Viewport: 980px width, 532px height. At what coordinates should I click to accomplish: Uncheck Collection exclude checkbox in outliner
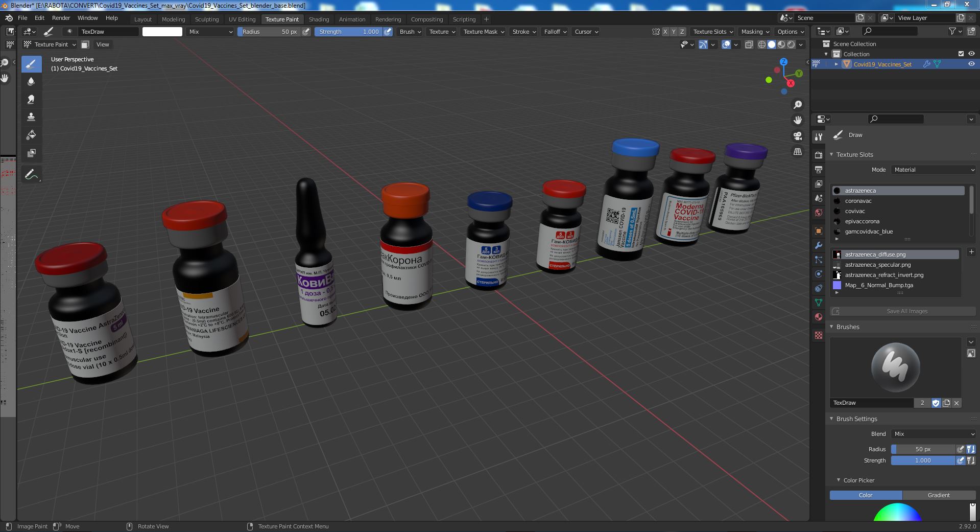pos(961,54)
